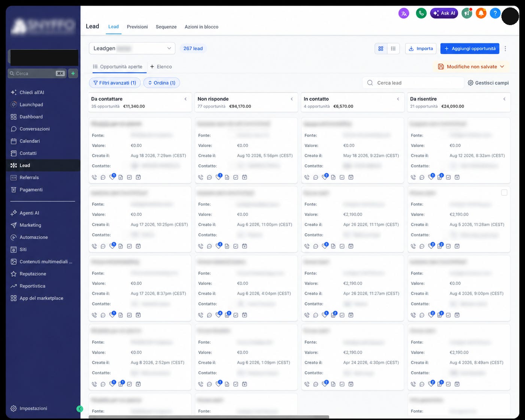Switch to board grid view

click(381, 49)
